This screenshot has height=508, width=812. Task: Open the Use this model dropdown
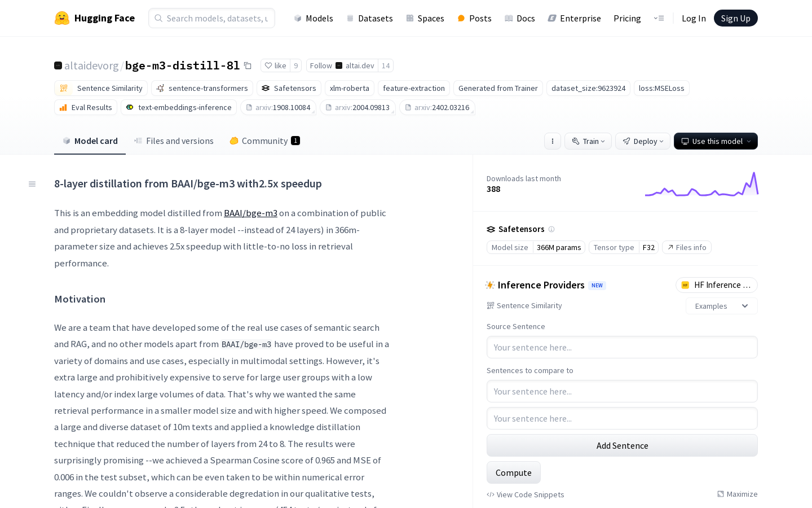pyautogui.click(x=716, y=141)
